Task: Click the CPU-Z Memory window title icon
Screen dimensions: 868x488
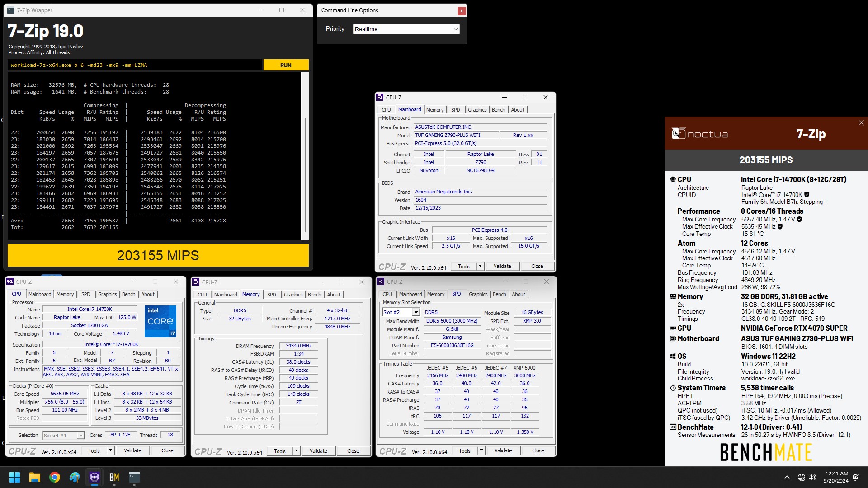Action: point(196,282)
